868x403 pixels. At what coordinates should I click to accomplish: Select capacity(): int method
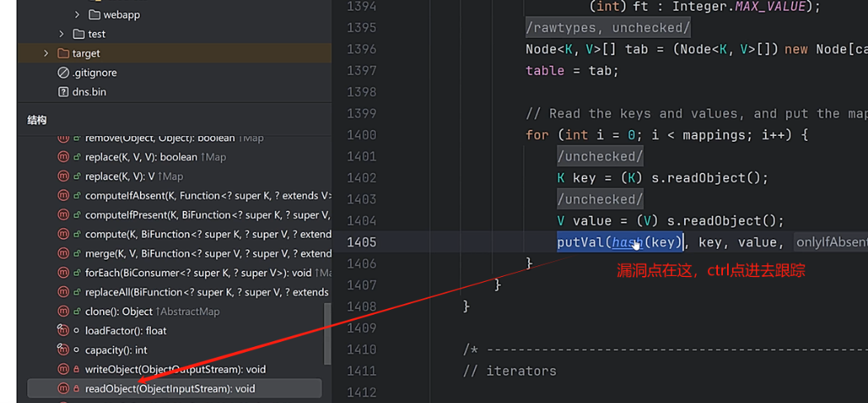click(116, 350)
